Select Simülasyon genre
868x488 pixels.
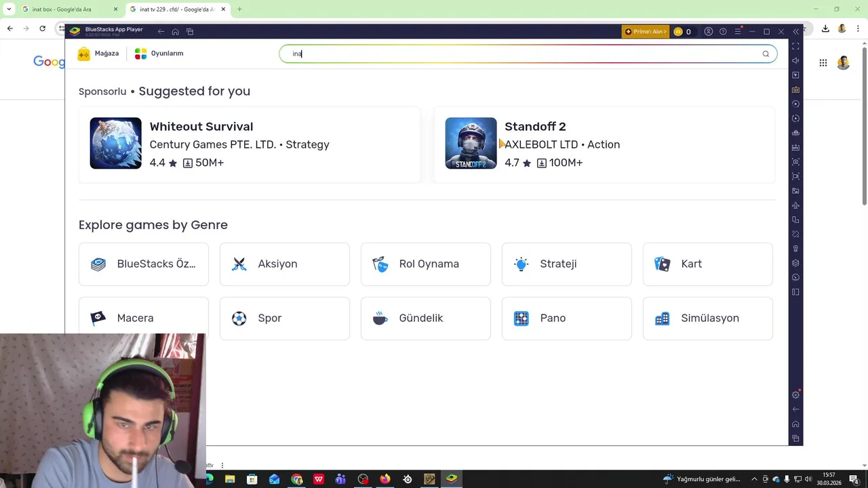tap(708, 319)
